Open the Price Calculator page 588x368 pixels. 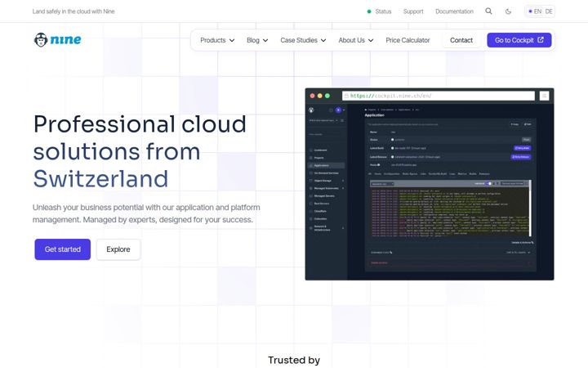(x=408, y=40)
